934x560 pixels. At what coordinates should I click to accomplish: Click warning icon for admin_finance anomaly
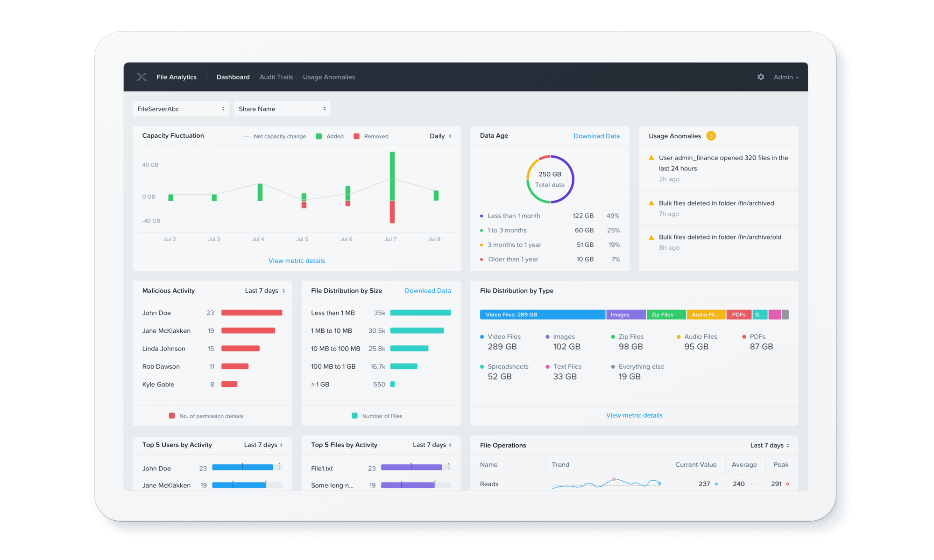pyautogui.click(x=651, y=158)
